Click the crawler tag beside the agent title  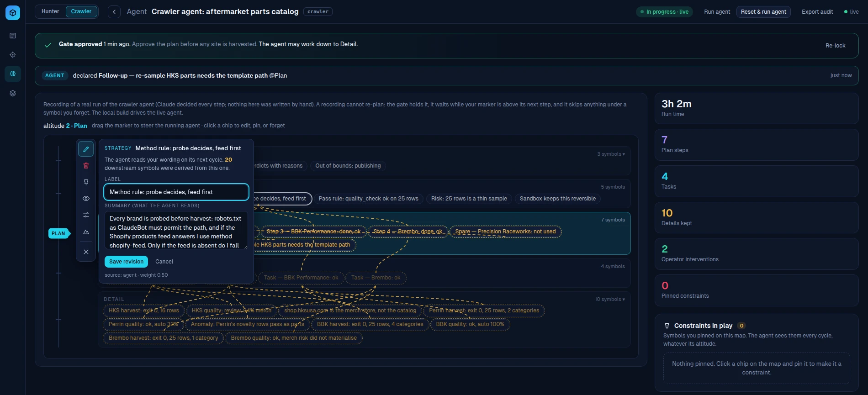click(x=318, y=12)
